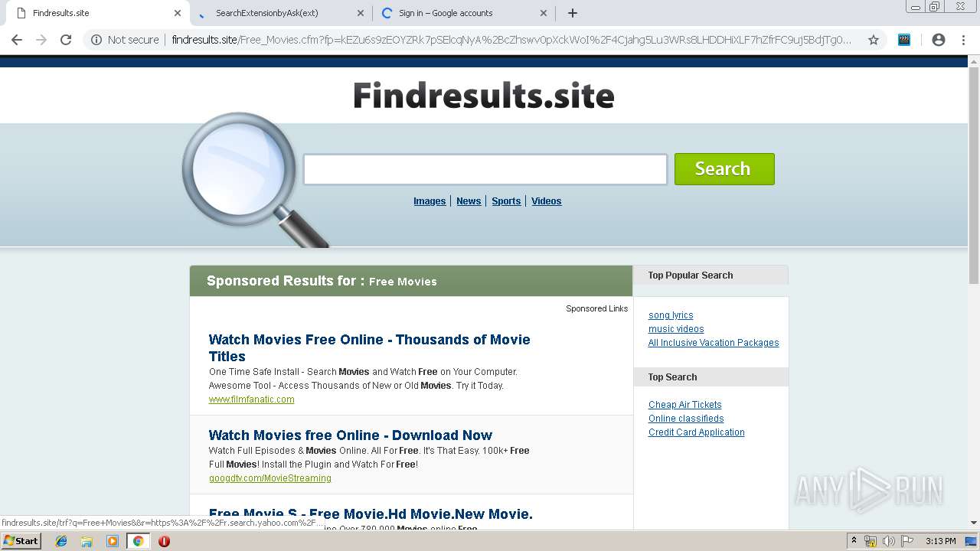Click page scrollbar up arrow
The width and height of the screenshot is (980, 551).
(x=974, y=61)
